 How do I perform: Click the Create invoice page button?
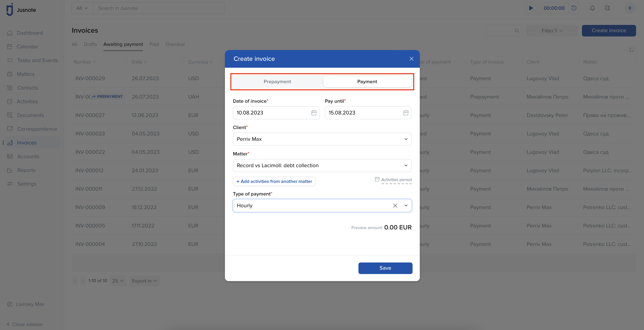609,31
